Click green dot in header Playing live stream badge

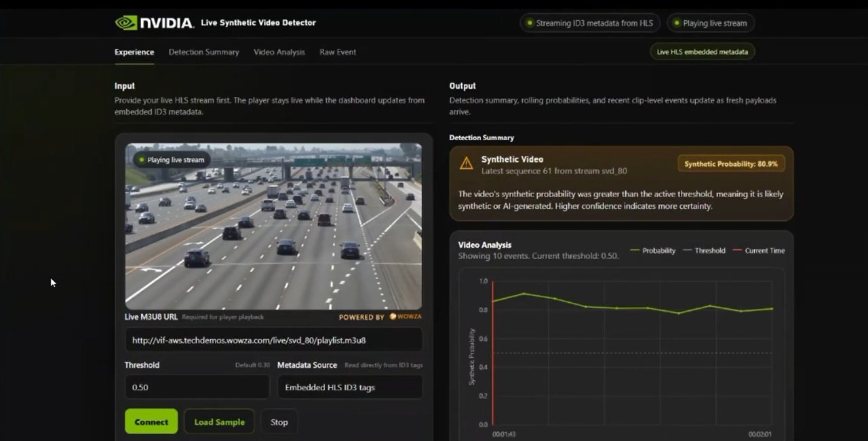tap(676, 23)
